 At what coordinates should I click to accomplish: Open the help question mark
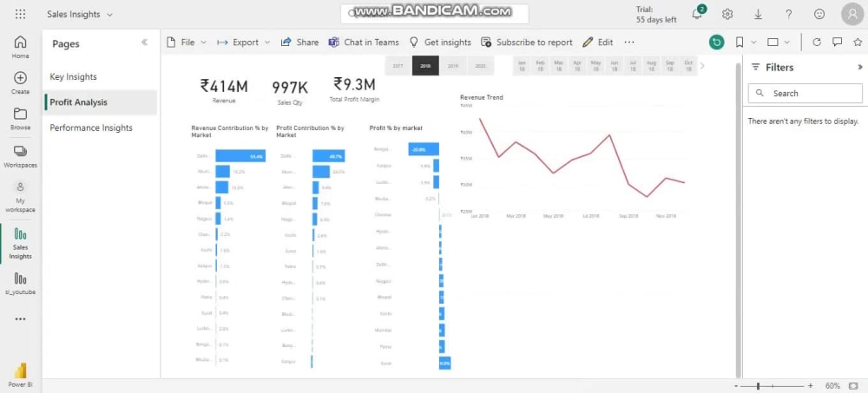pos(789,15)
